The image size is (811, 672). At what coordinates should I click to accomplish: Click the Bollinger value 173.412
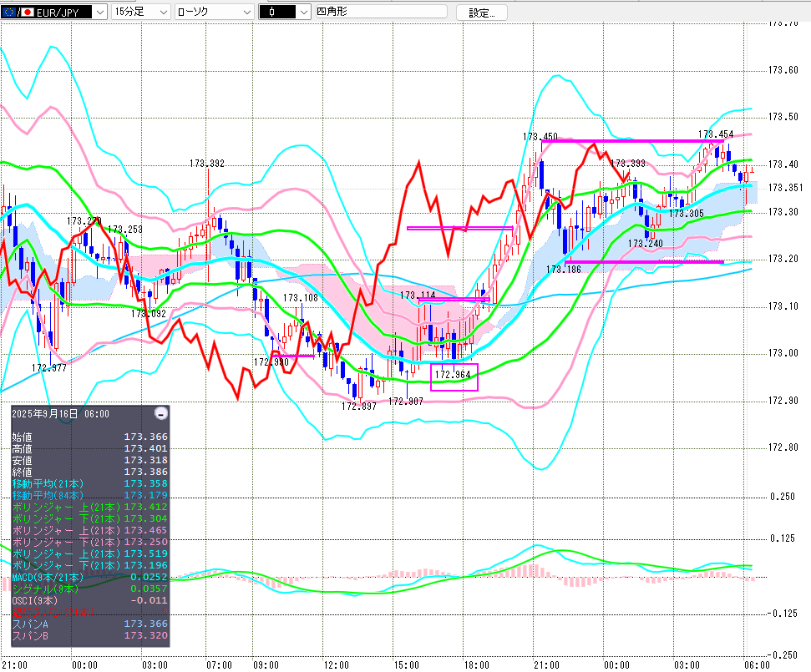click(x=146, y=507)
